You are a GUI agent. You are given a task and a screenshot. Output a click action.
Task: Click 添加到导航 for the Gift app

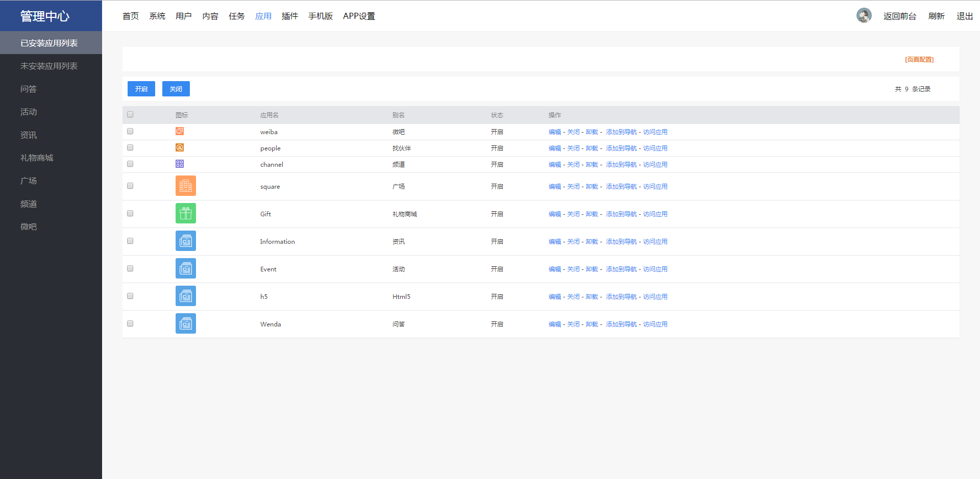coord(621,214)
